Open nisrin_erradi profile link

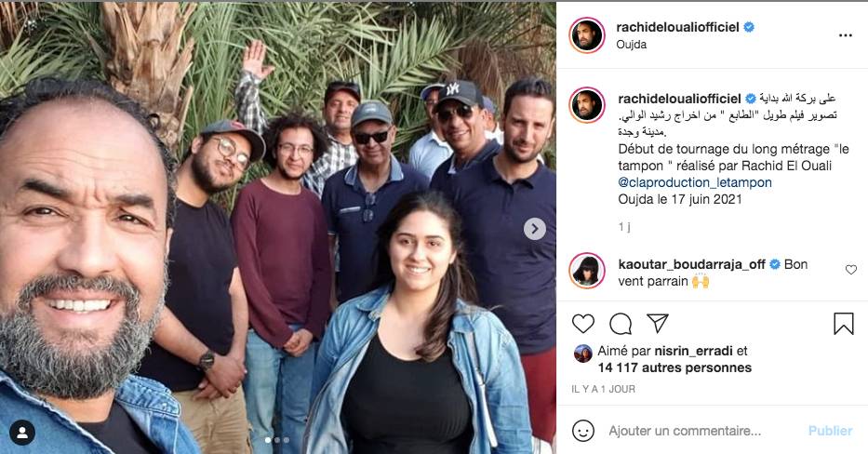pyautogui.click(x=693, y=351)
